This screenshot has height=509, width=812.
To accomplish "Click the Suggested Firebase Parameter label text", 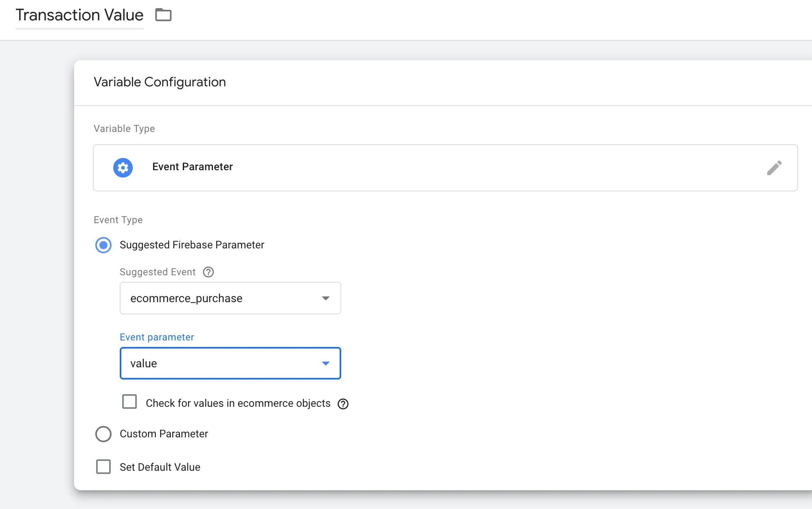I will point(192,245).
